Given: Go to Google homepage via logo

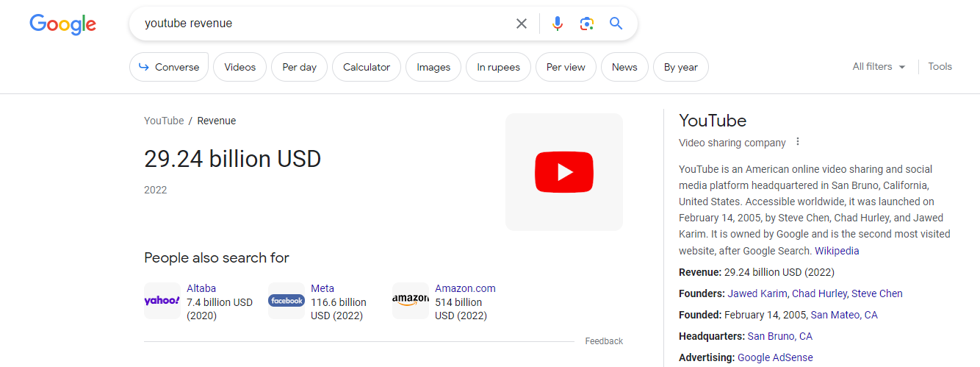Looking at the screenshot, I should pos(63,24).
